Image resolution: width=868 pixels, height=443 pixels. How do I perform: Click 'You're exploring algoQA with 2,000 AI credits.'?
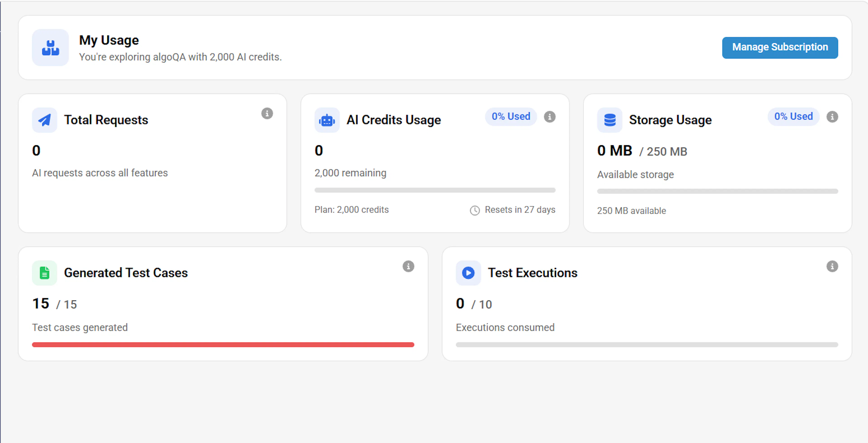180,57
